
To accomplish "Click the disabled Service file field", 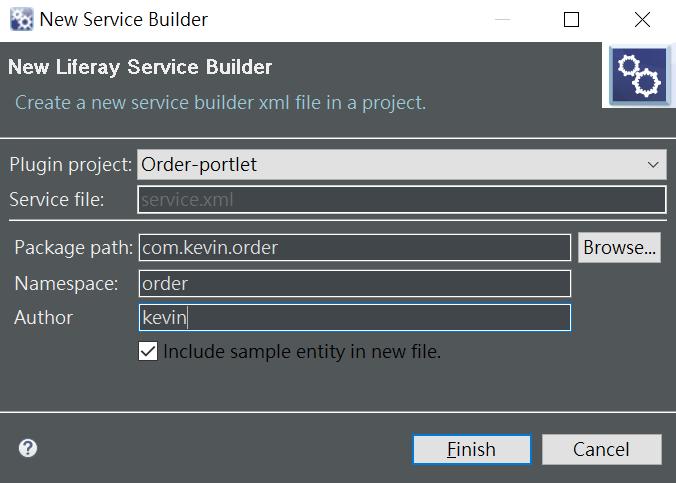I will coord(402,199).
